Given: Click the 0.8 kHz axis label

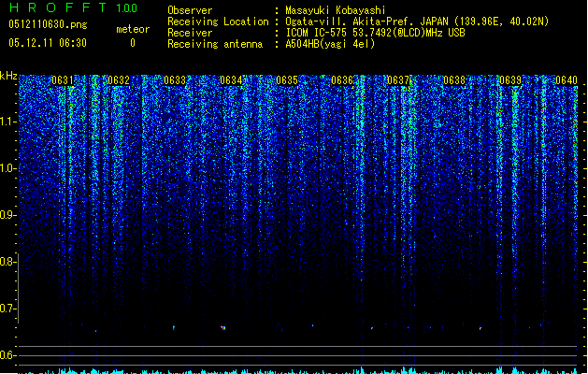Looking at the screenshot, I should 8,262.
